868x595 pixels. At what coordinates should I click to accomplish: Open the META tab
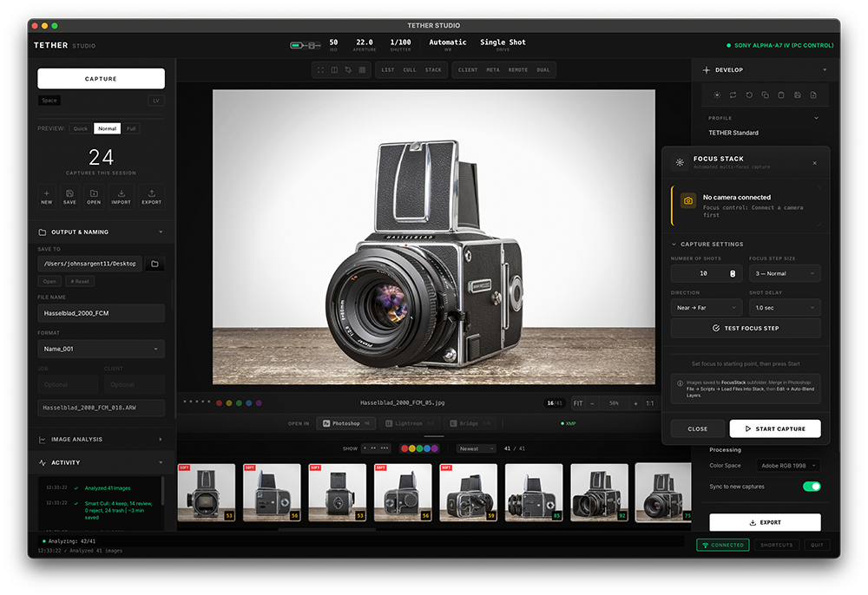point(493,70)
